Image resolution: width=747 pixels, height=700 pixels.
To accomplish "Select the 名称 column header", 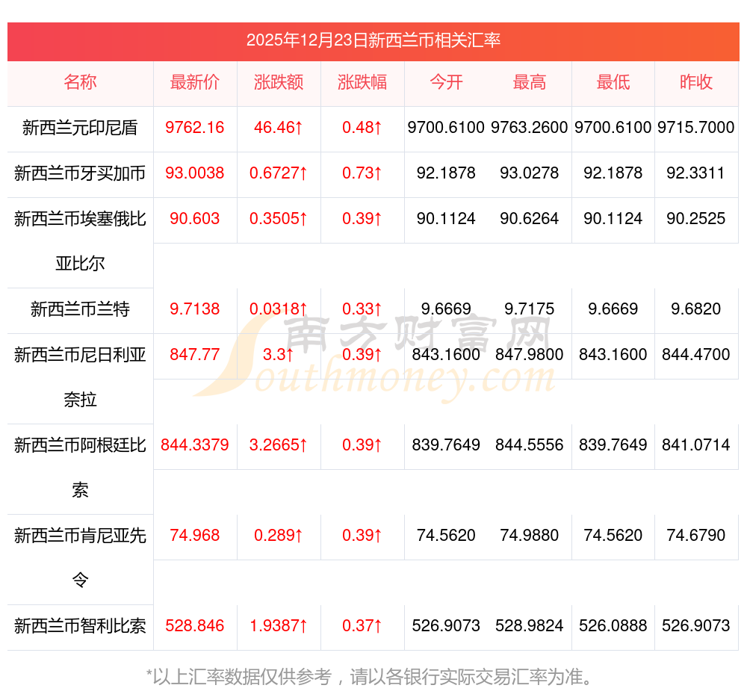I will 80,82.
